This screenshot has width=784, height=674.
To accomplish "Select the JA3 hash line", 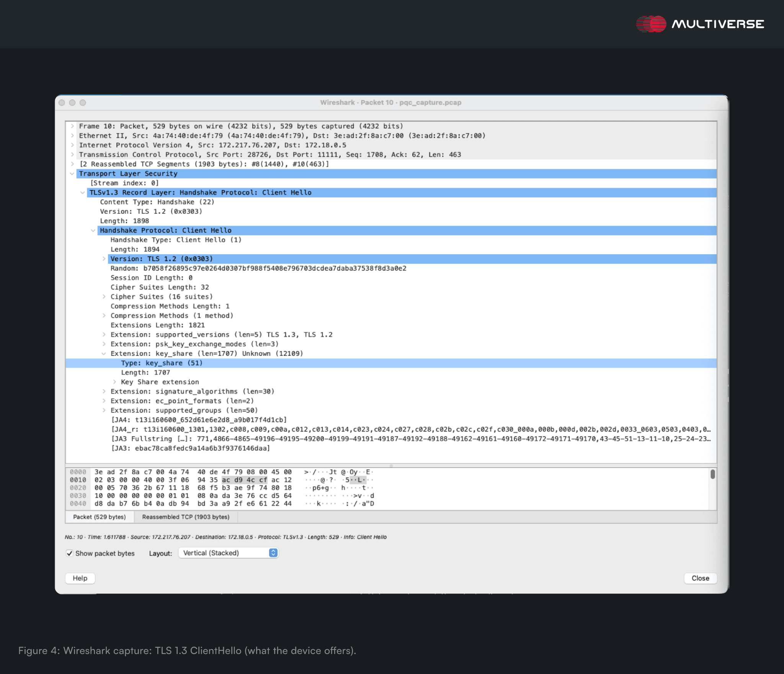I will click(191, 448).
